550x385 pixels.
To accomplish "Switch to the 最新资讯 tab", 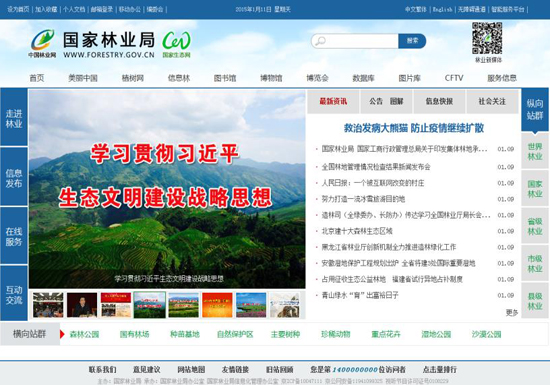I will click(x=333, y=102).
